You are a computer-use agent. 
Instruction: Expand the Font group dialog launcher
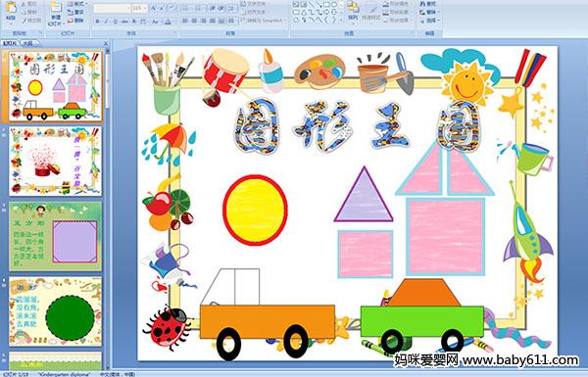174,33
